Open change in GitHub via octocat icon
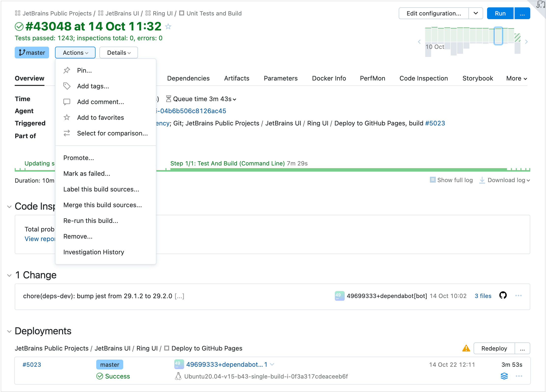This screenshot has width=546, height=392. click(503, 296)
